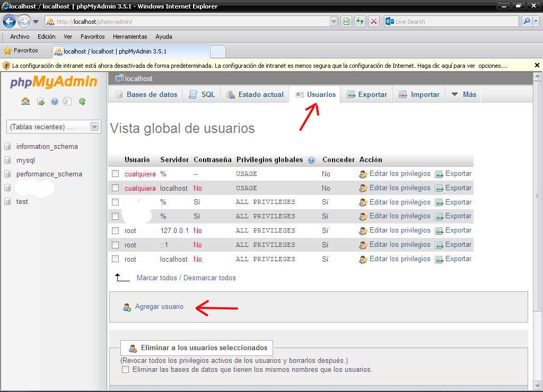
Task: Enable Eliminar las bases de datos checkbox
Action: [125, 370]
